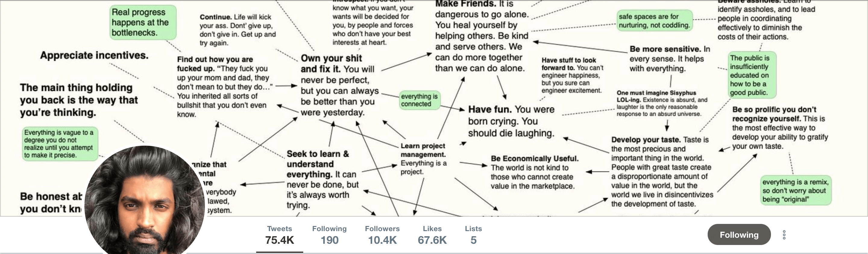Click the 'Real progress happens at the bottlenecks' note
Image resolution: width=868 pixels, height=254 pixels.
(143, 22)
